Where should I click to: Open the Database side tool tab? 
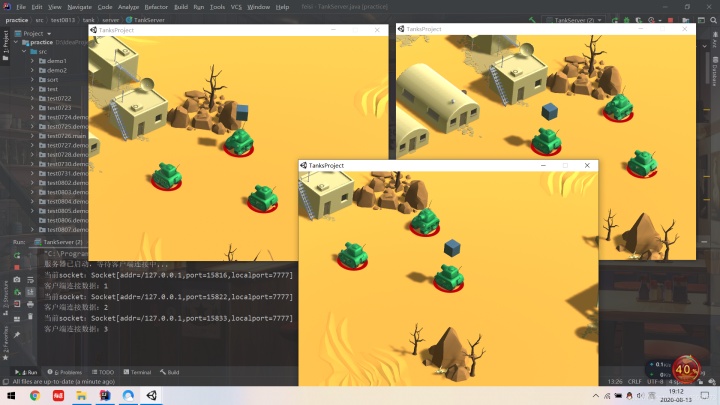(715, 71)
